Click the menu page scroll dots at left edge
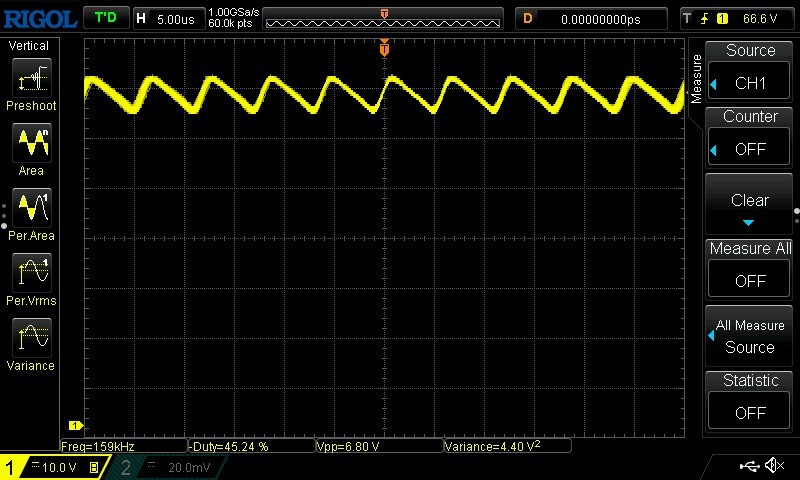This screenshot has width=800, height=480. point(4,216)
